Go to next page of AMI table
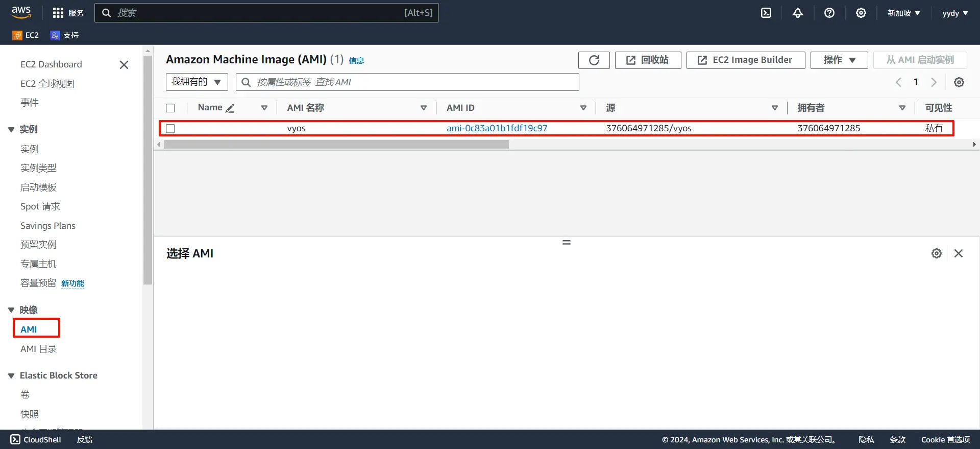The width and height of the screenshot is (980, 449). tap(934, 82)
